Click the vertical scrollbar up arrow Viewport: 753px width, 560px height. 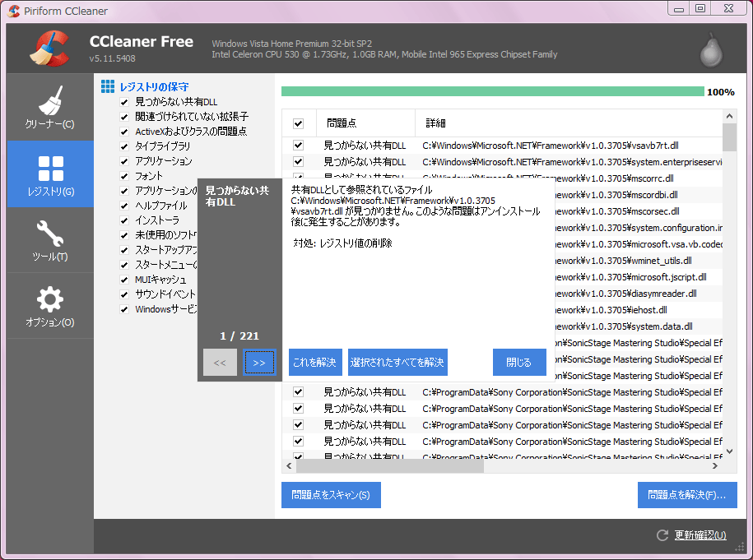(729, 116)
